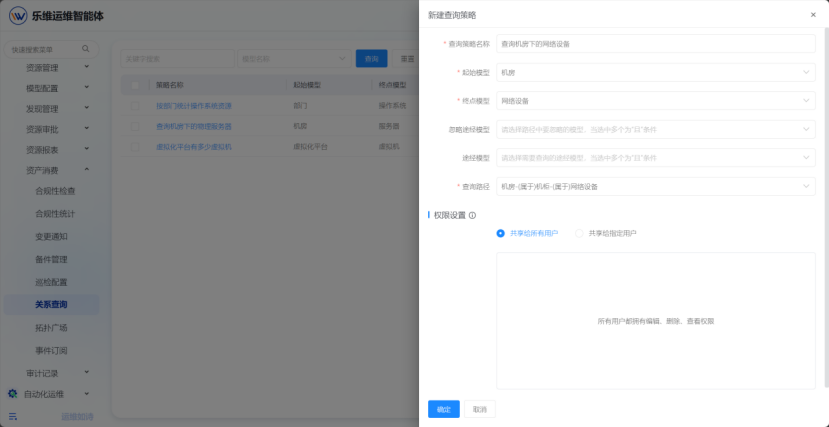Image resolution: width=829 pixels, height=427 pixels.
Task: Click the 自动化运维 gear icon
Action: (13, 394)
